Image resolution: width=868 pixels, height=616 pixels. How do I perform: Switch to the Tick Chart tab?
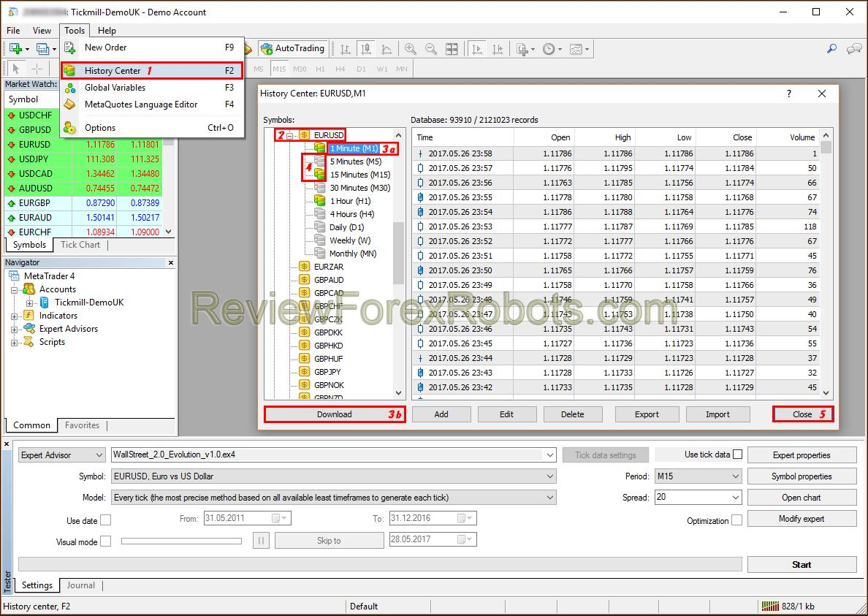point(80,245)
